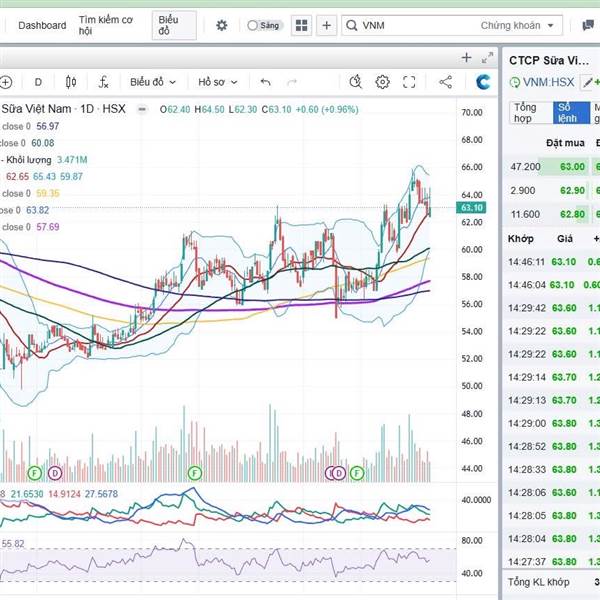Select the Biểu đồ top tab
This screenshot has height=600, width=600.
tap(174, 25)
